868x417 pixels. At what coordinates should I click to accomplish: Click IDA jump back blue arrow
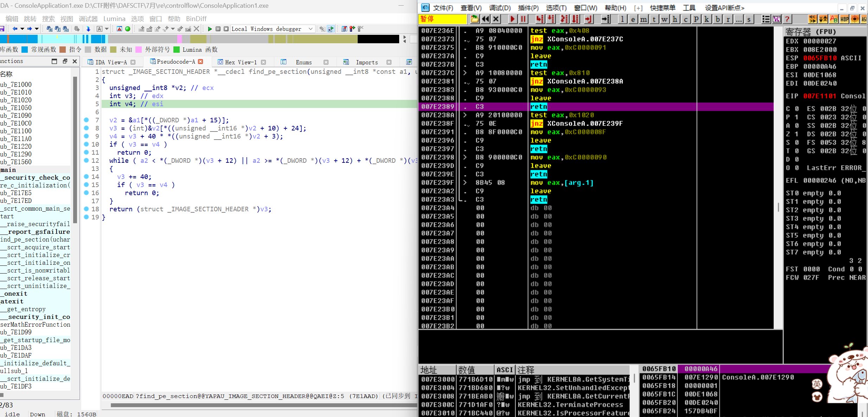[x=15, y=29]
